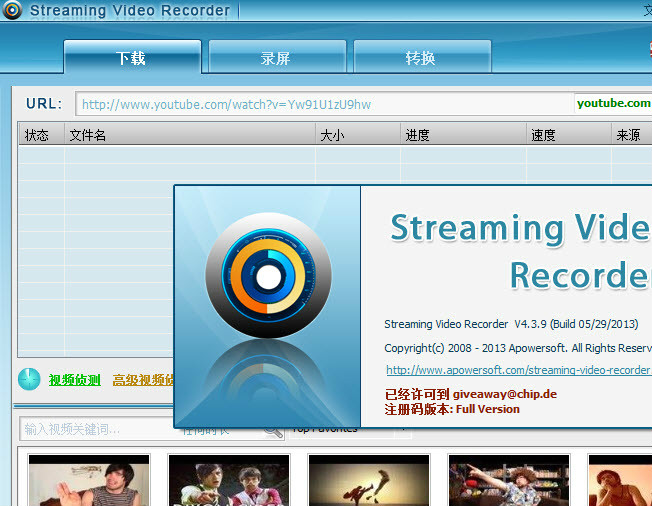Click the 视频侦测 link
652x506 pixels.
point(74,380)
